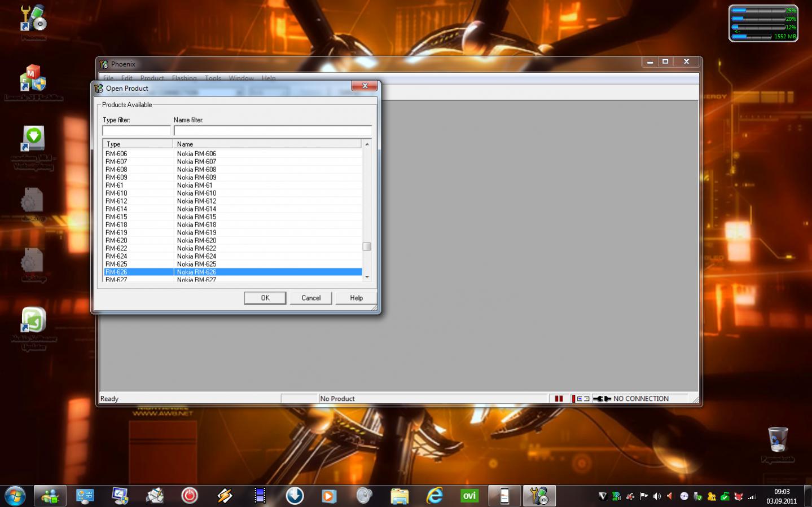The image size is (812, 507).
Task: Select the RM-615 row
Action: click(x=232, y=217)
